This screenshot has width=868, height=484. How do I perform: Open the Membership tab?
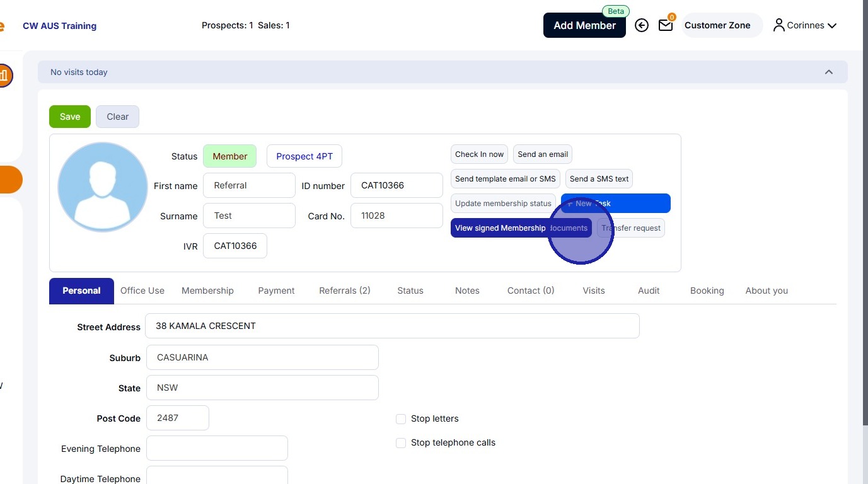[x=207, y=291]
